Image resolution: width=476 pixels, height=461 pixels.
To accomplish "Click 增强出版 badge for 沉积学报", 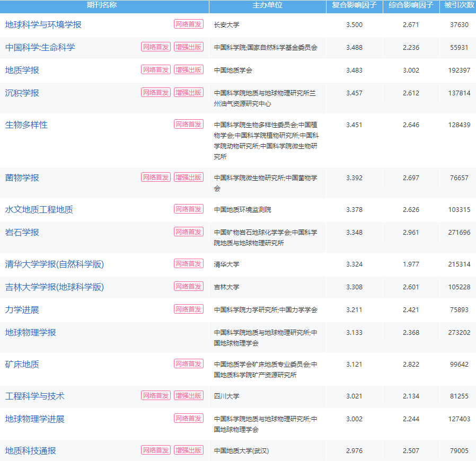I will point(189,92).
